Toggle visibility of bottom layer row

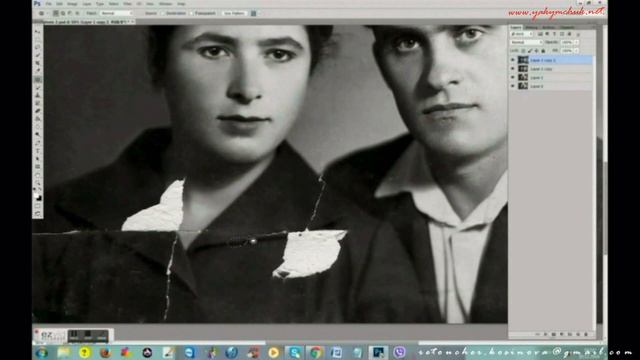[x=513, y=86]
